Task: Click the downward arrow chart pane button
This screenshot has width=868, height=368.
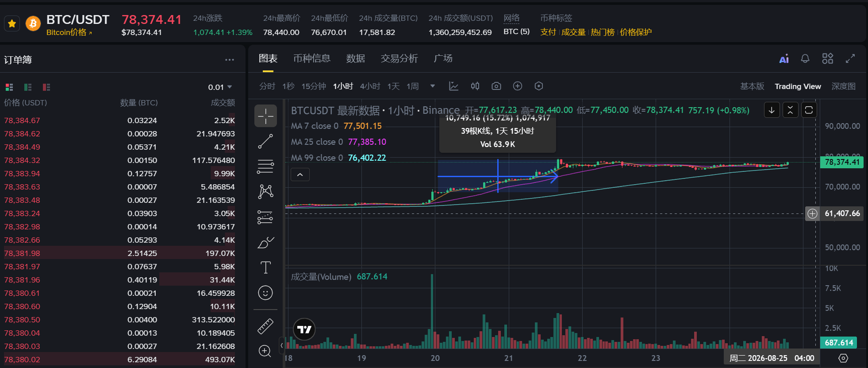Action: pyautogui.click(x=772, y=110)
